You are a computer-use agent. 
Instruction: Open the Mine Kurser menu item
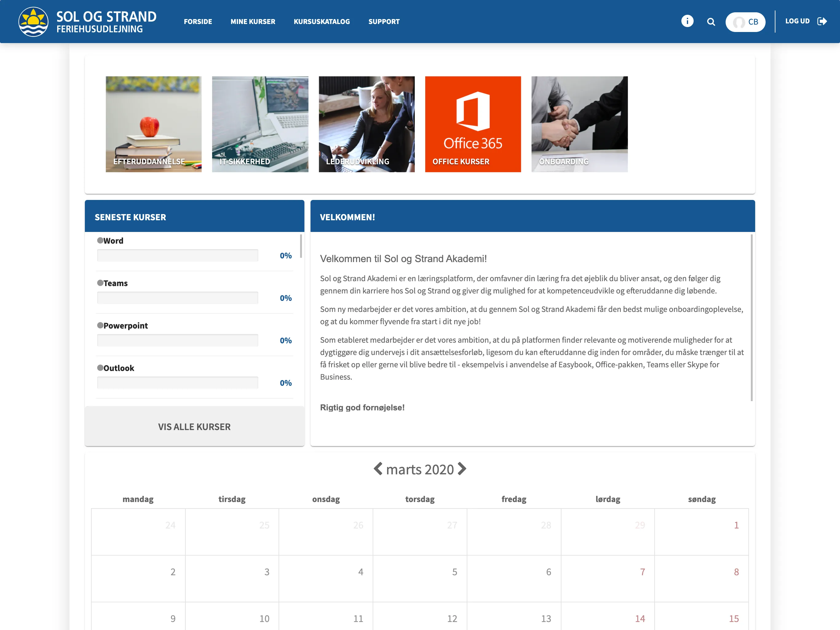click(x=253, y=22)
